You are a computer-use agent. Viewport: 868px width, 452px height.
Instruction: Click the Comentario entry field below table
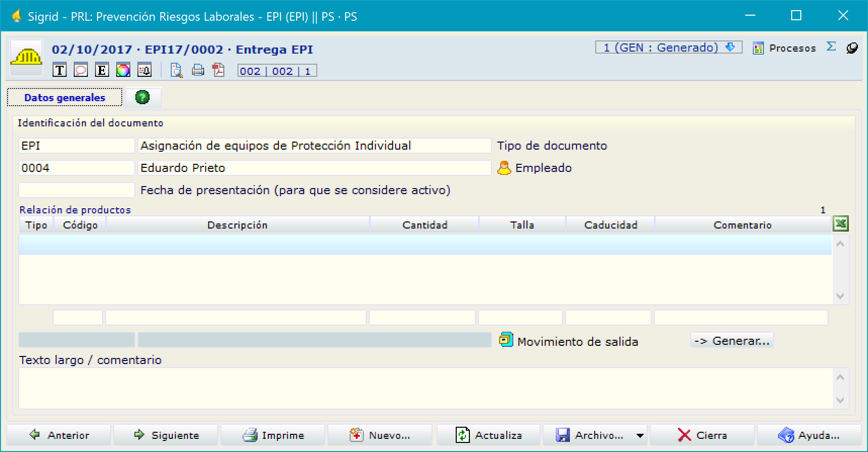pyautogui.click(x=741, y=318)
